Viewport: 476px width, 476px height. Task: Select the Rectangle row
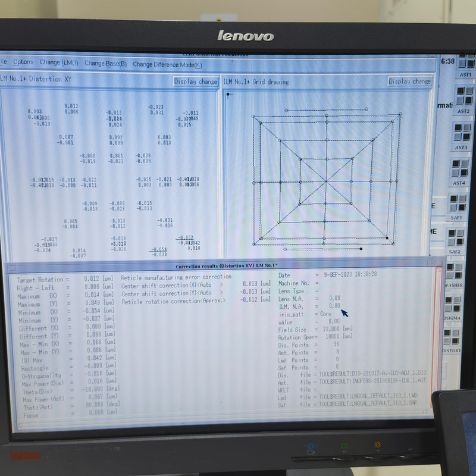pos(69,367)
